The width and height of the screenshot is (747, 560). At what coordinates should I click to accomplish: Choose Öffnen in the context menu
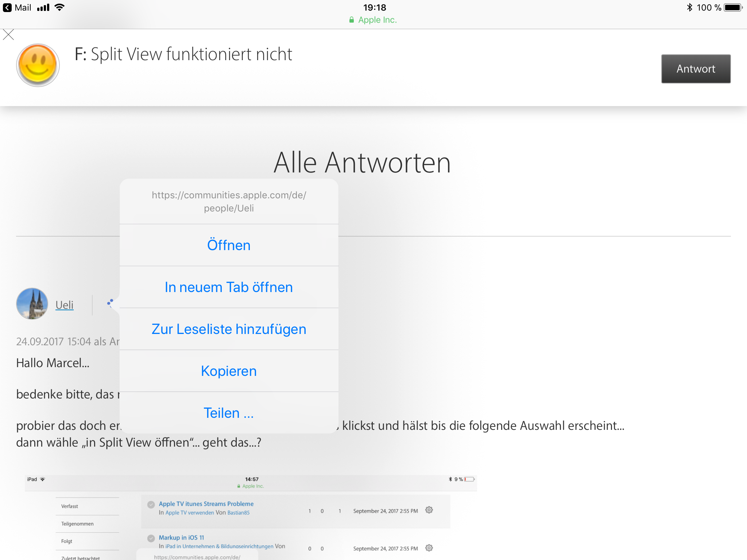(229, 245)
